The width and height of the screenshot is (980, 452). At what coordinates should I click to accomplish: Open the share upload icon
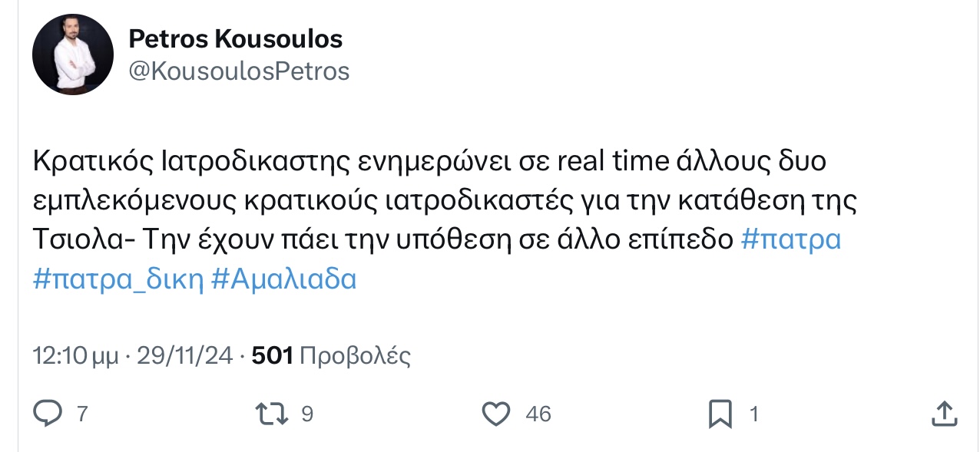pyautogui.click(x=943, y=414)
